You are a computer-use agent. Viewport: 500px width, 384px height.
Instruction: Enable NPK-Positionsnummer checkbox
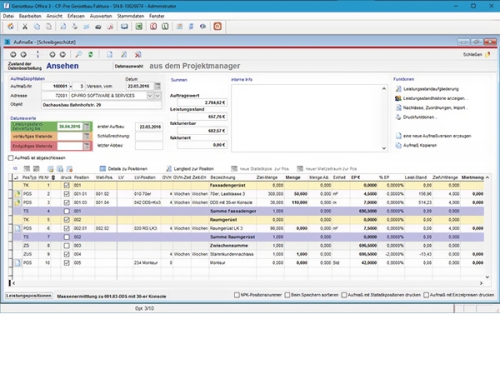coord(237,295)
